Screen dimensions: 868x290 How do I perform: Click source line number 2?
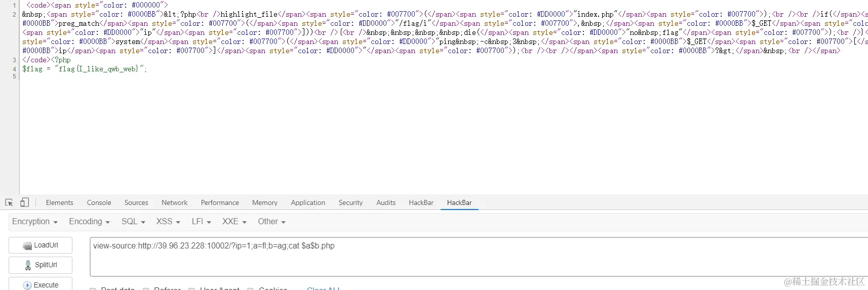(14, 14)
